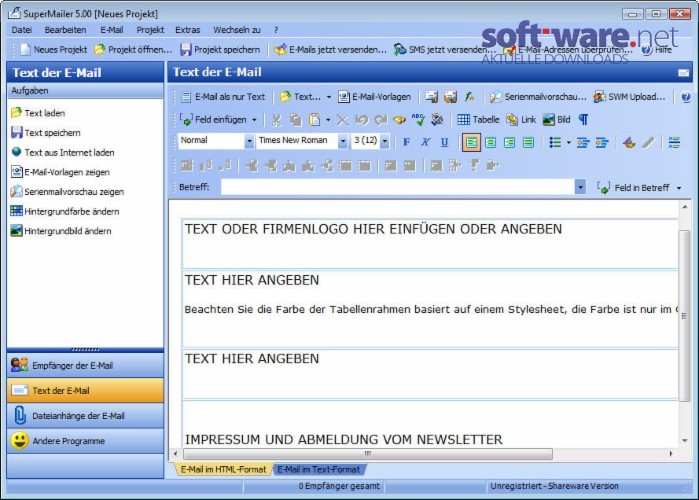The height and width of the screenshot is (500, 699).
Task: Click Text laden in Aufgaben
Action: click(38, 113)
